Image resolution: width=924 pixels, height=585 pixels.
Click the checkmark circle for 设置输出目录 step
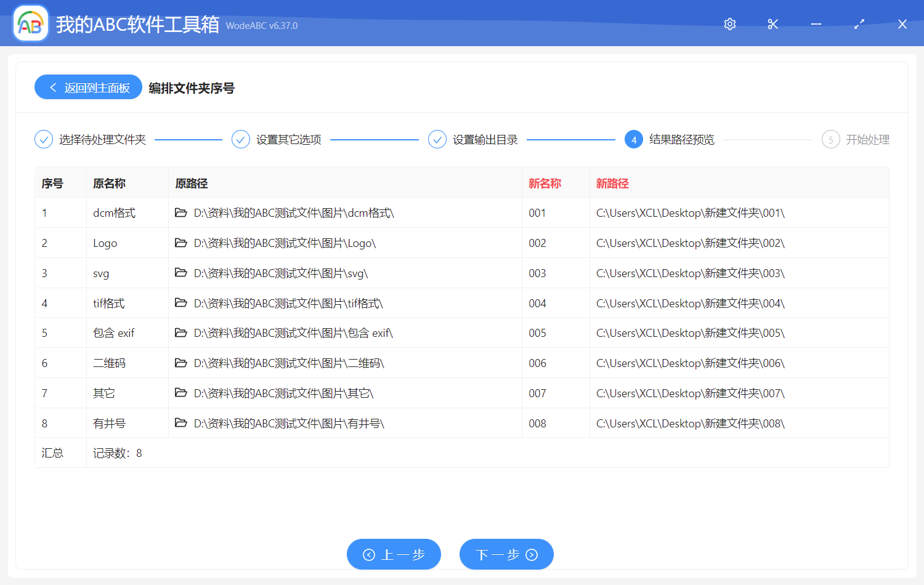point(437,139)
